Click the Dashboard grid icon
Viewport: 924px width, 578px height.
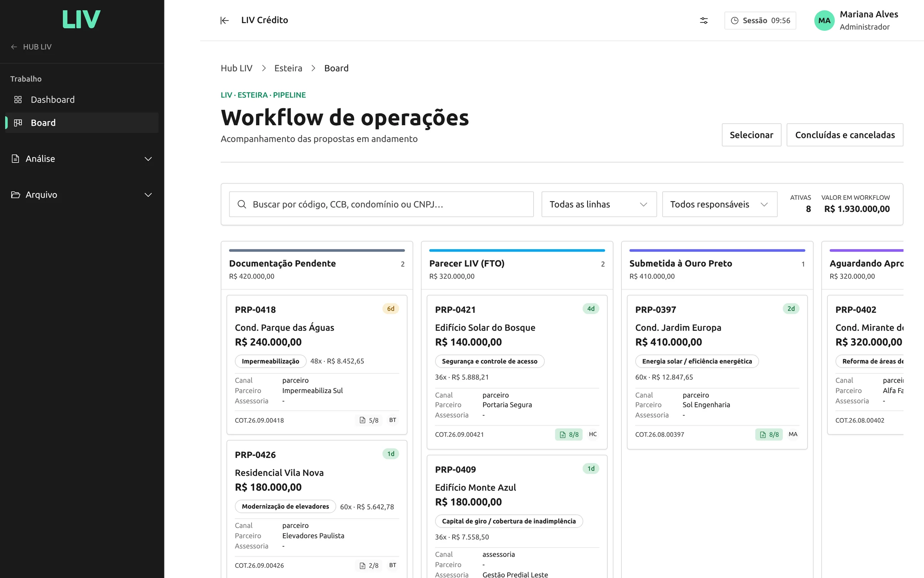(18, 100)
